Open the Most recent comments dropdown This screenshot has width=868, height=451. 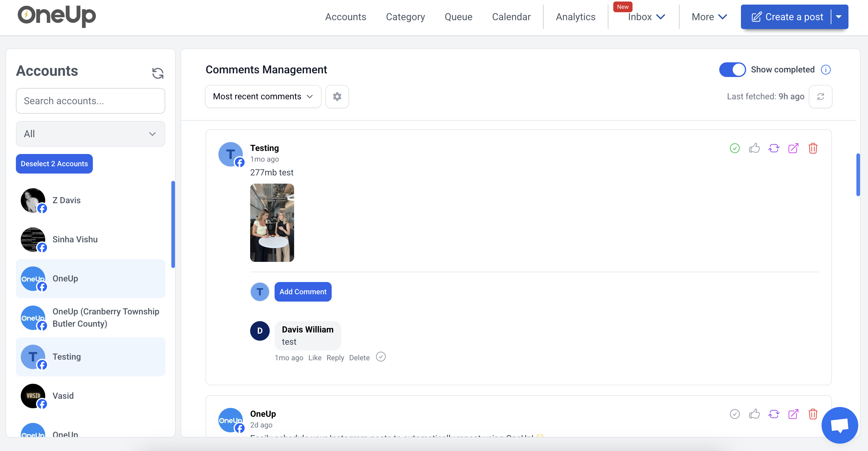tap(263, 96)
